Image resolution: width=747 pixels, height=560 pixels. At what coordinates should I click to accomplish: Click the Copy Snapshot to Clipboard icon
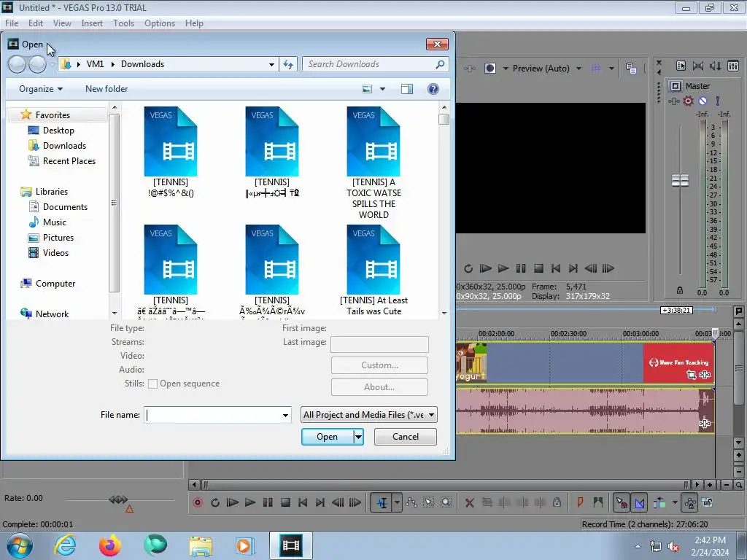[x=631, y=69]
